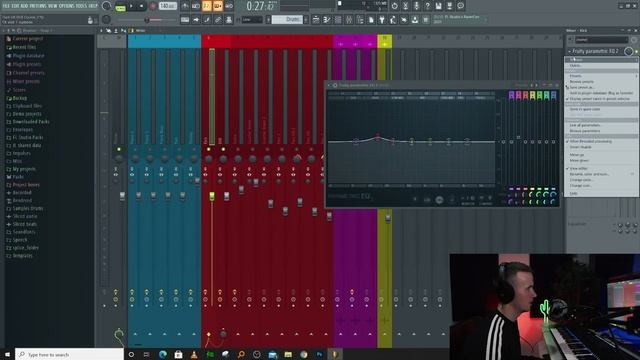Click the floppy disk Save toolbar icon
640x360 pixels.
(x=438, y=6)
